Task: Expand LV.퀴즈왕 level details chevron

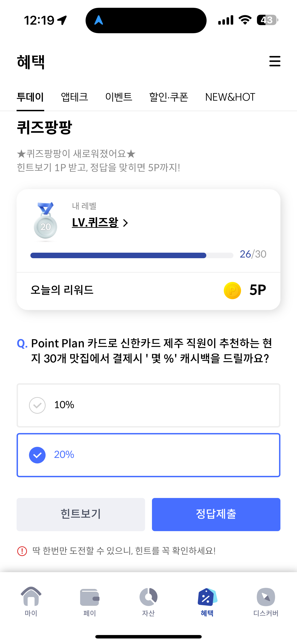Action: coord(125,223)
